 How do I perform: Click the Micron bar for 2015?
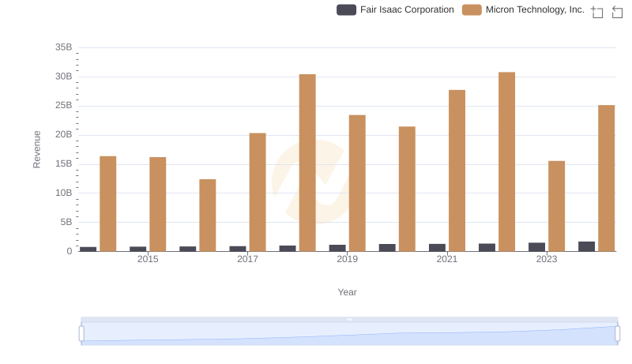[157, 205]
